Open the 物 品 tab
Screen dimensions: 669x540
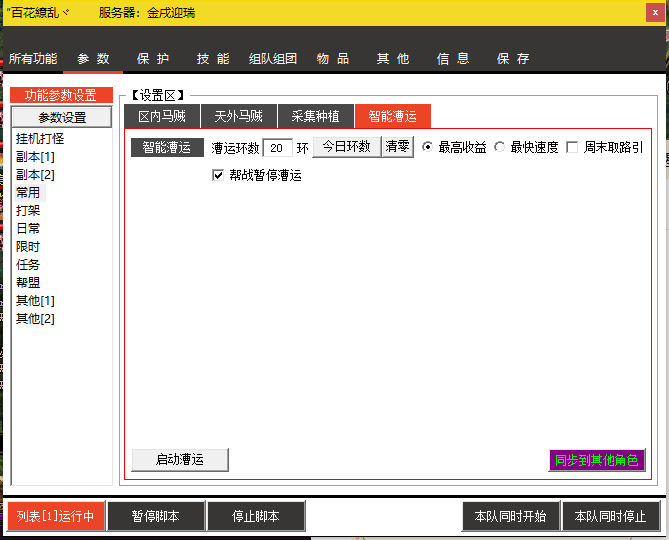[x=333, y=59]
